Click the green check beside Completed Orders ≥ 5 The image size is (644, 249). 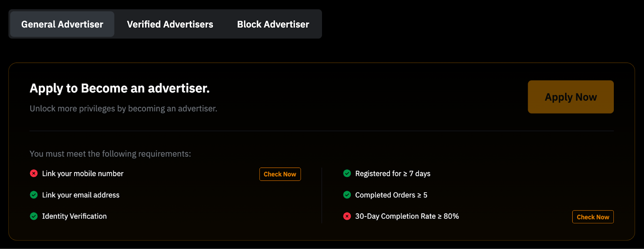pyautogui.click(x=347, y=195)
